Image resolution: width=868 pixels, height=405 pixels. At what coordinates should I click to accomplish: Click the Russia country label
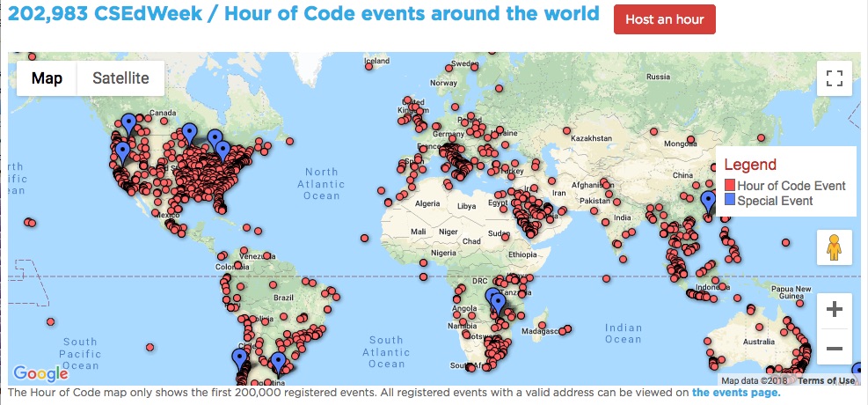658,77
